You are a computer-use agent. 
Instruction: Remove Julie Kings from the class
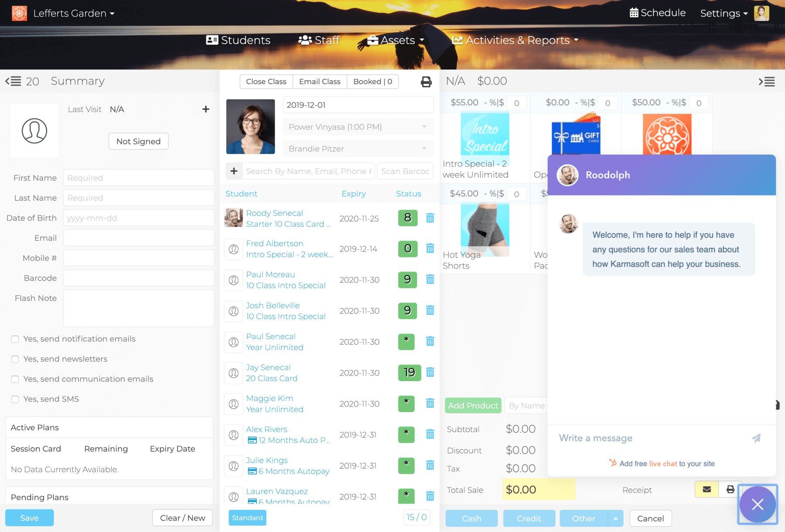point(430,465)
